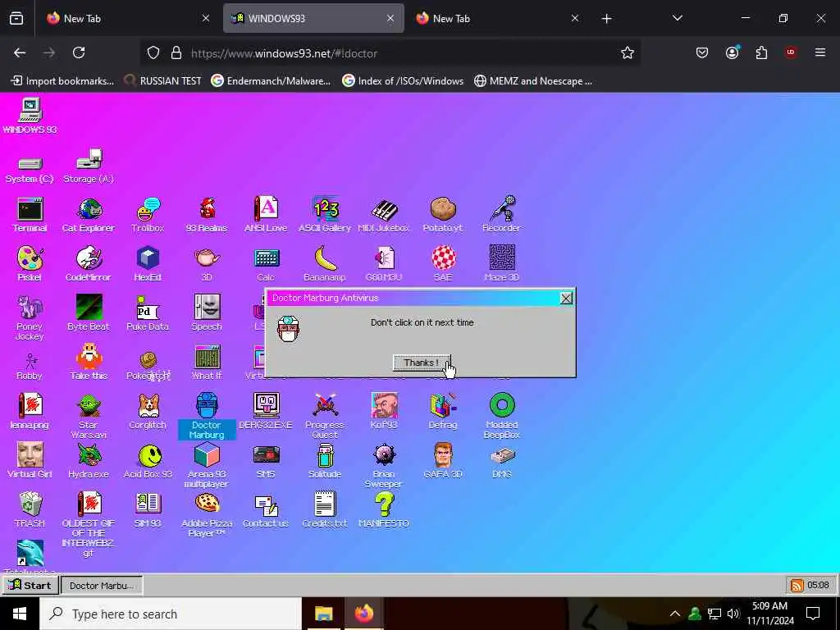Open the Corglitch corgi icon

coord(148,412)
